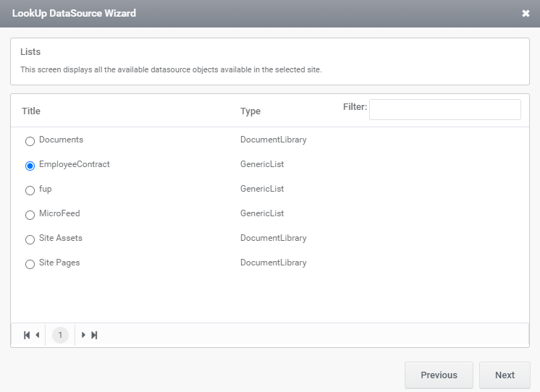Focus the Filter text field
The height and width of the screenshot is (392, 540).
click(445, 110)
